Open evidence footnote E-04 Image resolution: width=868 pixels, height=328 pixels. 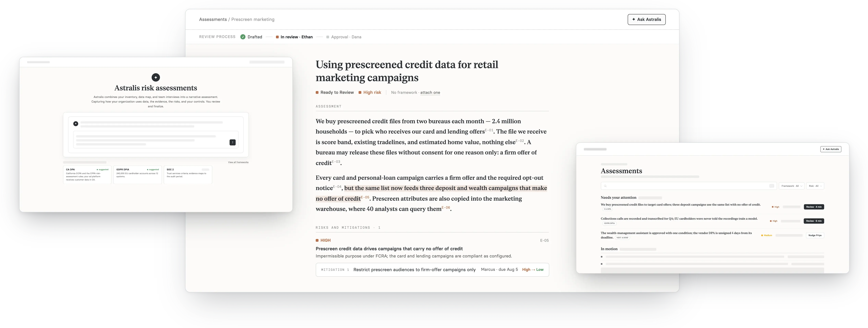click(x=337, y=187)
